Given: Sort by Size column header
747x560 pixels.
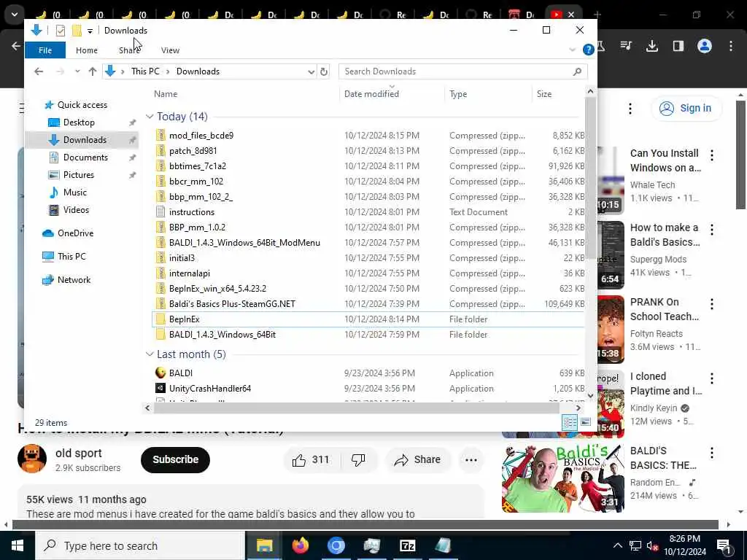Looking at the screenshot, I should tap(544, 94).
